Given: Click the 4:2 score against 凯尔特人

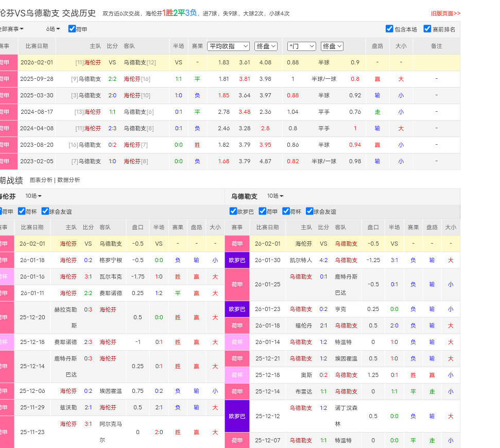Looking at the screenshot, I should point(323,260).
